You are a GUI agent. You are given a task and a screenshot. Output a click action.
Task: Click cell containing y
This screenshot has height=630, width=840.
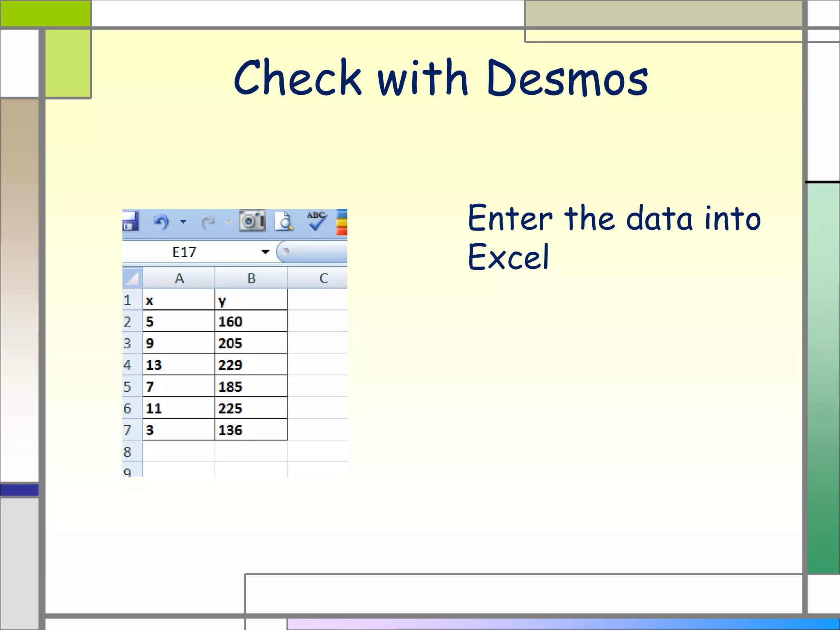(x=251, y=300)
